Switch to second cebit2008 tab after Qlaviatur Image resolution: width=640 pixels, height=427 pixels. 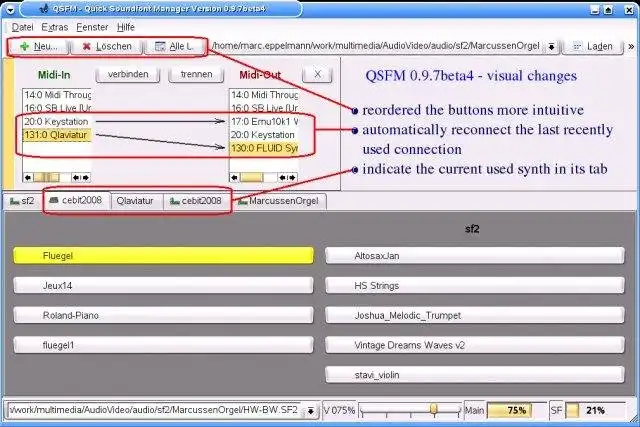196,201
